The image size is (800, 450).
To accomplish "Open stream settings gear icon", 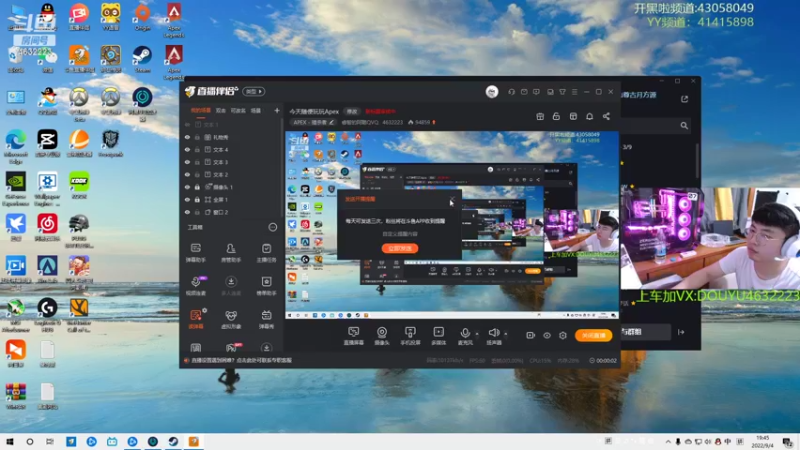I will 563,335.
